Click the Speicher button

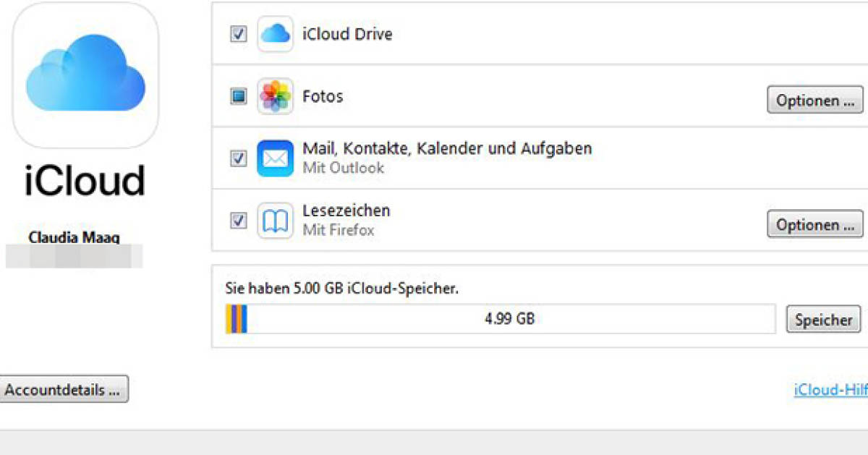[x=823, y=320]
